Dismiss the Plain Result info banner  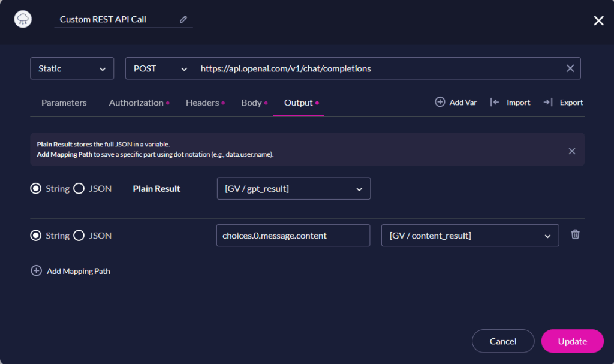pyautogui.click(x=571, y=151)
